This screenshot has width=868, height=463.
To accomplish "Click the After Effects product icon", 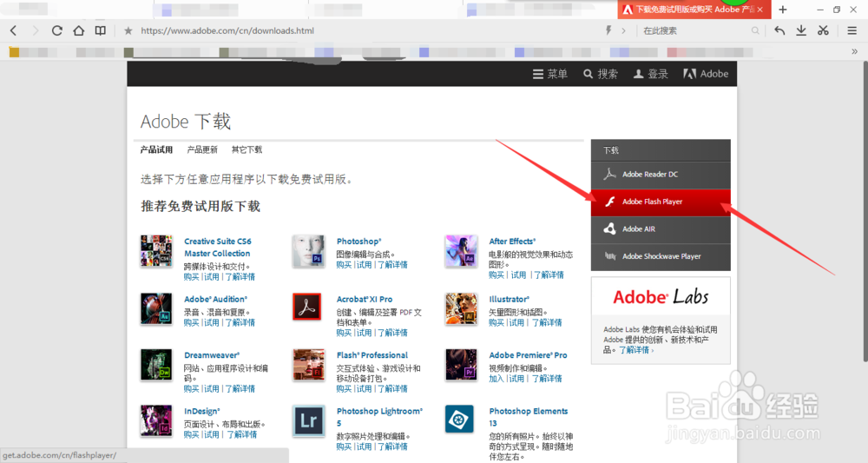I will [461, 251].
